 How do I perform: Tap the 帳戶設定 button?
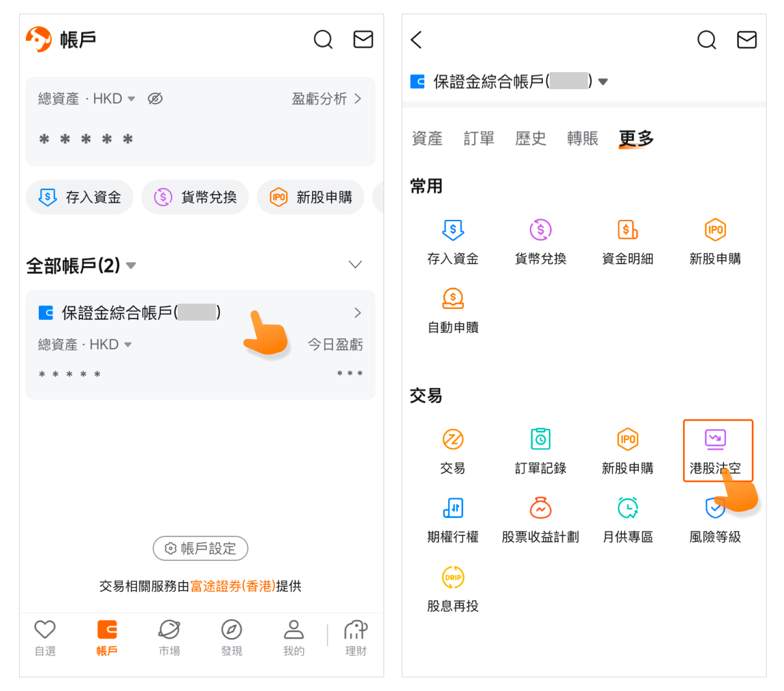(x=200, y=548)
